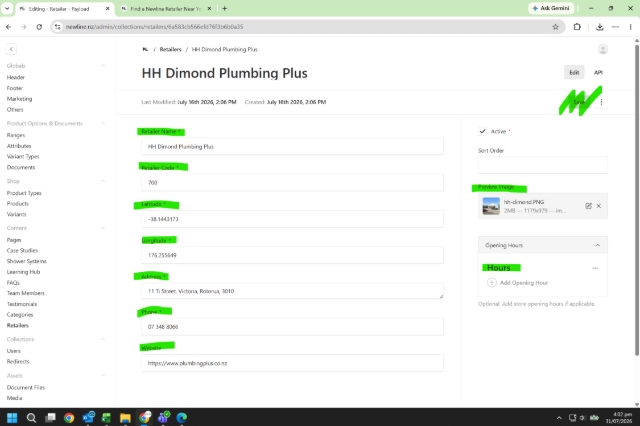640x426 pixels.
Task: Open the tab search dropdown
Action: tap(7, 8)
